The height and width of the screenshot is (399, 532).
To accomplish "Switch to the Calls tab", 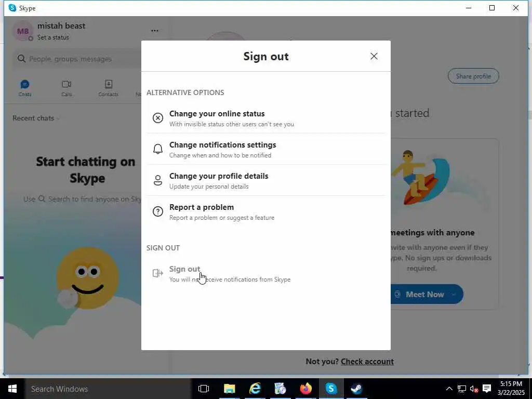I will click(x=66, y=88).
